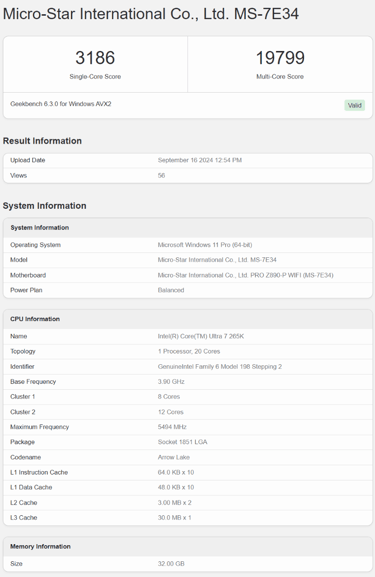Click the PRO Z890-P WIFI motherboard value
Image resolution: width=375 pixels, height=577 pixels.
245,275
